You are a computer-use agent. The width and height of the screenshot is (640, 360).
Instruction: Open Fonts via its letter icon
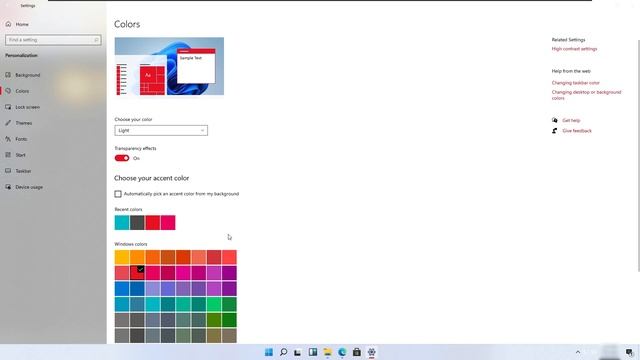click(8, 139)
